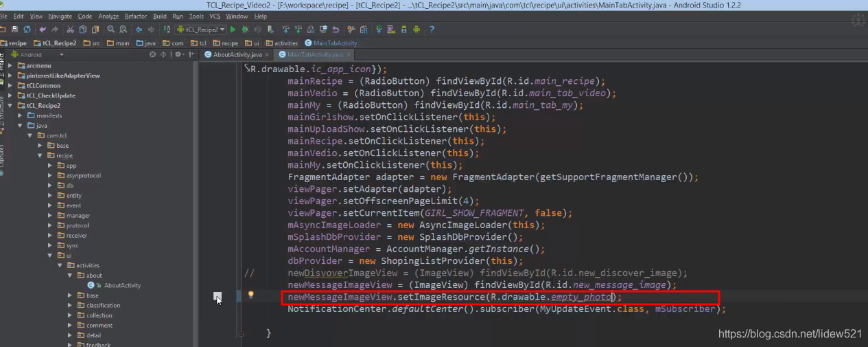Select AboutActivity class in project tree
868x347 pixels.
pyautogui.click(x=114, y=285)
